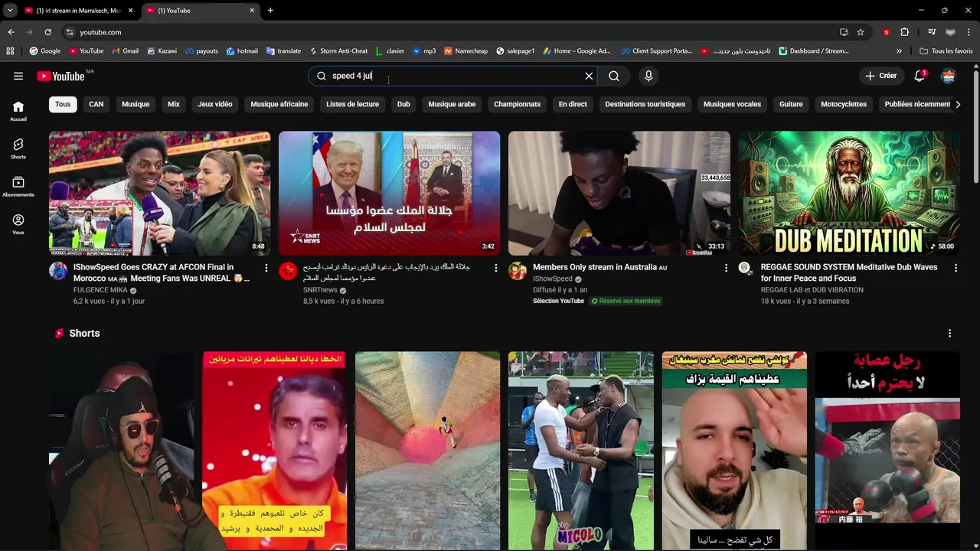Open Shorts from the sidebar
Screen dimensions: 980x551
[x=18, y=149]
